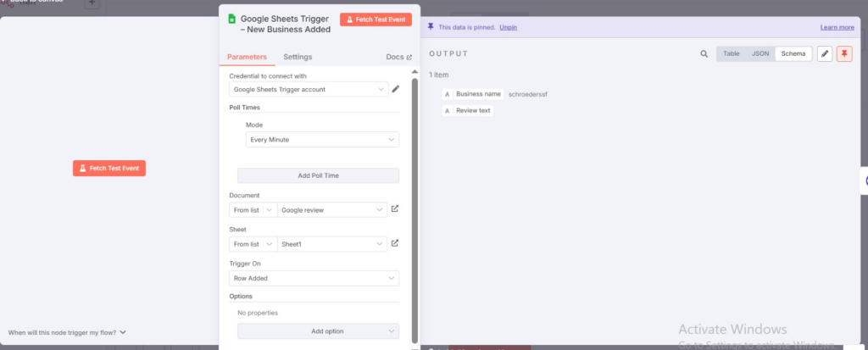Click the Learn more link
Screen dimensions: 868x350
(837, 27)
